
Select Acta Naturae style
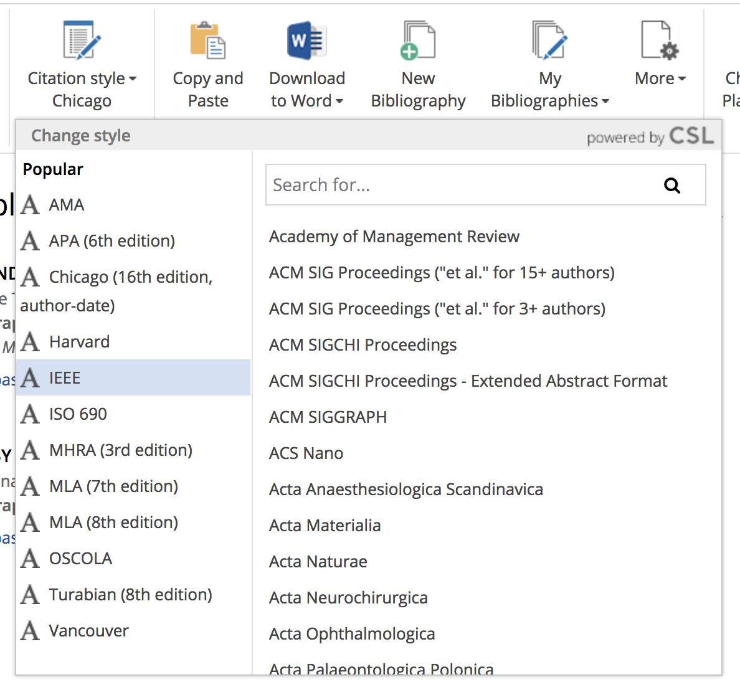tap(318, 561)
